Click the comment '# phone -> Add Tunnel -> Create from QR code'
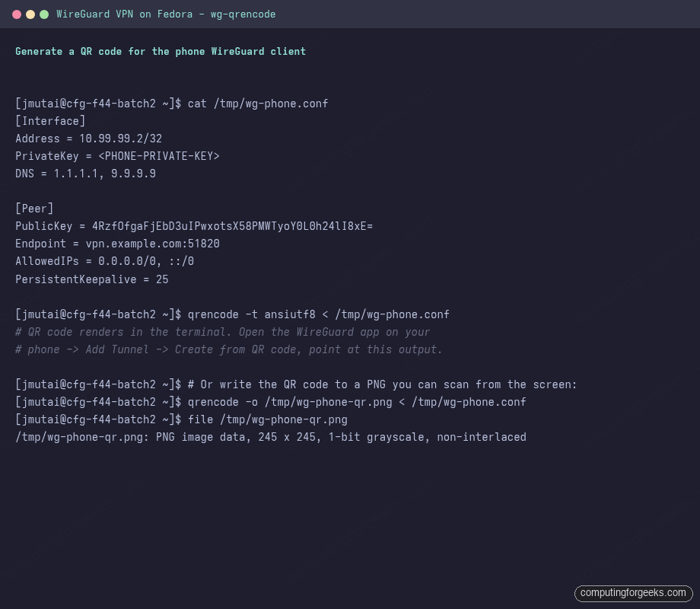Screen dimensions: 700x609 pyautogui.click(x=228, y=349)
